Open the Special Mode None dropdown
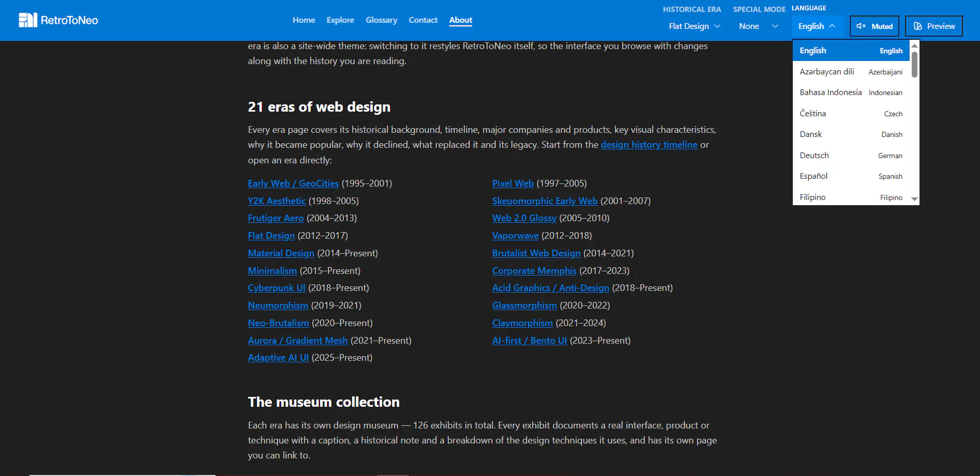 tap(759, 26)
